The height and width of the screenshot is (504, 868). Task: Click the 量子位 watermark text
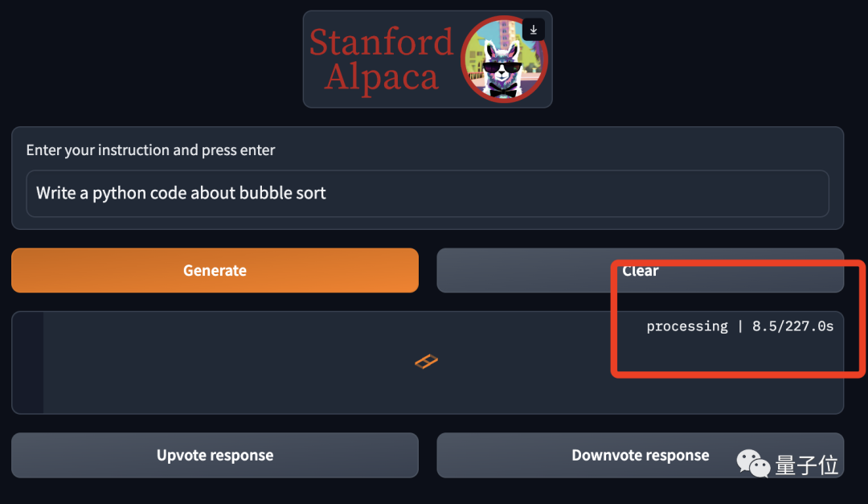pyautogui.click(x=806, y=465)
